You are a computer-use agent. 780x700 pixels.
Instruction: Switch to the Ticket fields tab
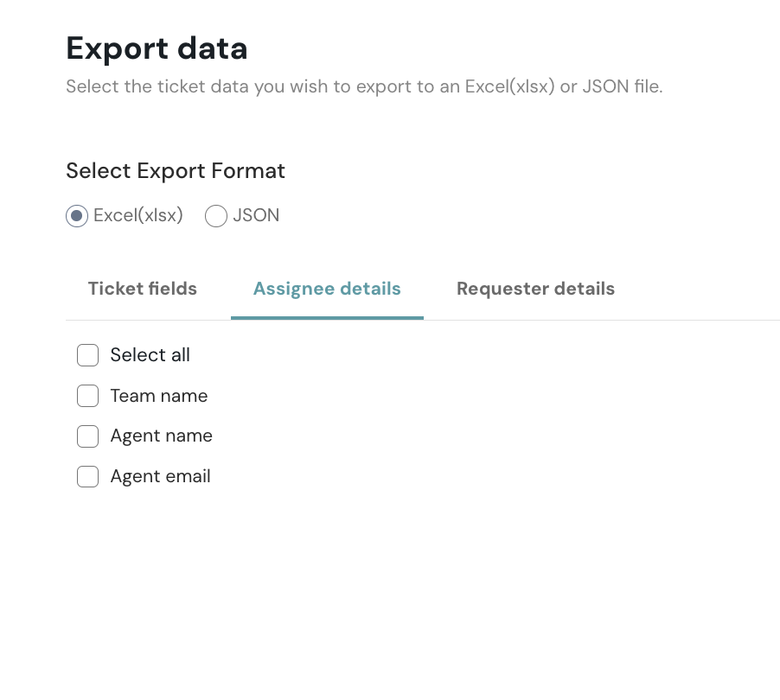(x=143, y=289)
